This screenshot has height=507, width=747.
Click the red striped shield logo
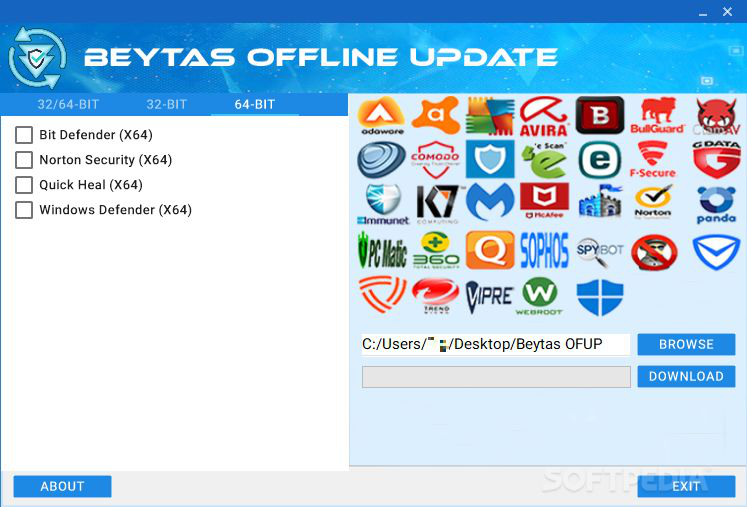[382, 294]
